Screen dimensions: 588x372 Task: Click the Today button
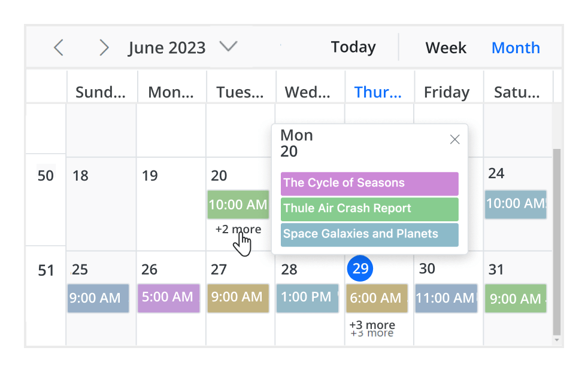(353, 47)
